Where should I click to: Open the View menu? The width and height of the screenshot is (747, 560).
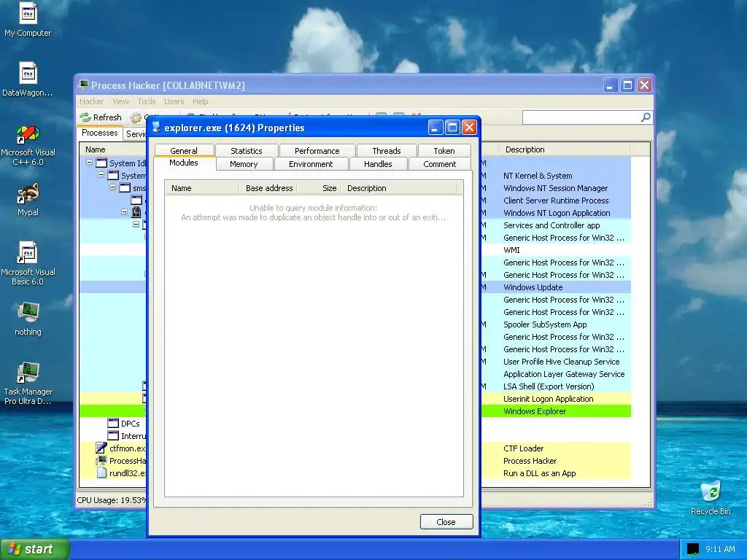click(x=120, y=101)
